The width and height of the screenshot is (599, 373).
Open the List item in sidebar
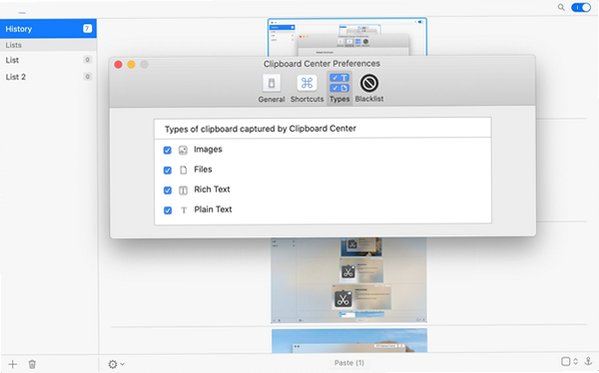pyautogui.click(x=48, y=60)
